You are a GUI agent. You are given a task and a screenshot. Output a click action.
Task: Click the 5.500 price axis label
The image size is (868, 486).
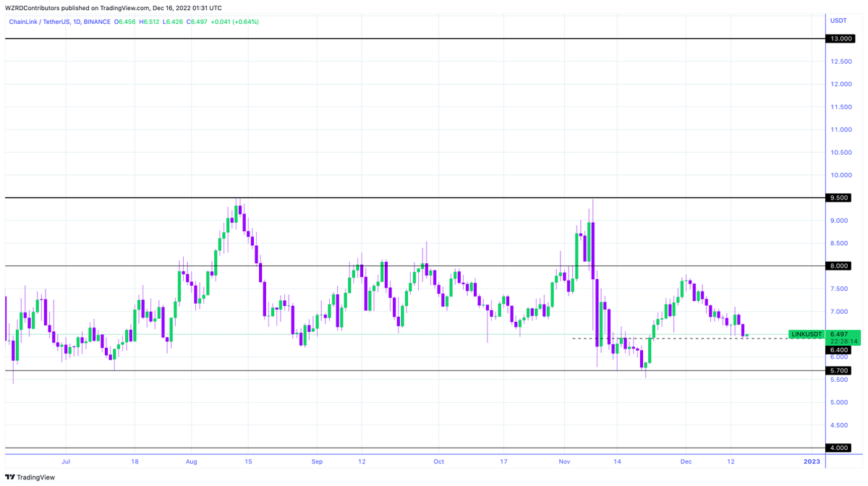coord(839,380)
